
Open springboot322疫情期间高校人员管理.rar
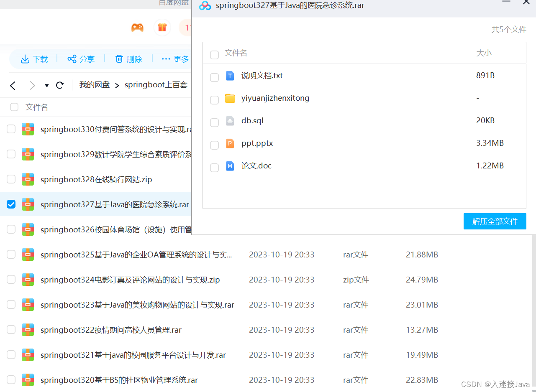tap(111, 330)
